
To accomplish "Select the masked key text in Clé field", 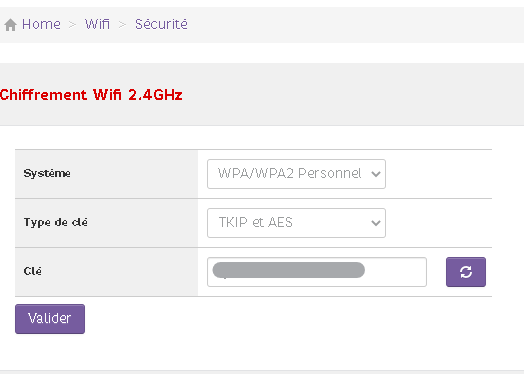I will click(288, 270).
